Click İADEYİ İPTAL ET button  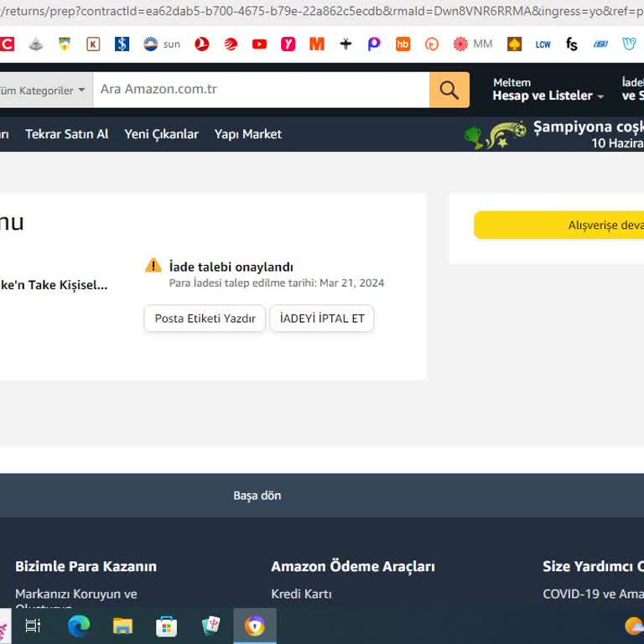pyautogui.click(x=322, y=319)
